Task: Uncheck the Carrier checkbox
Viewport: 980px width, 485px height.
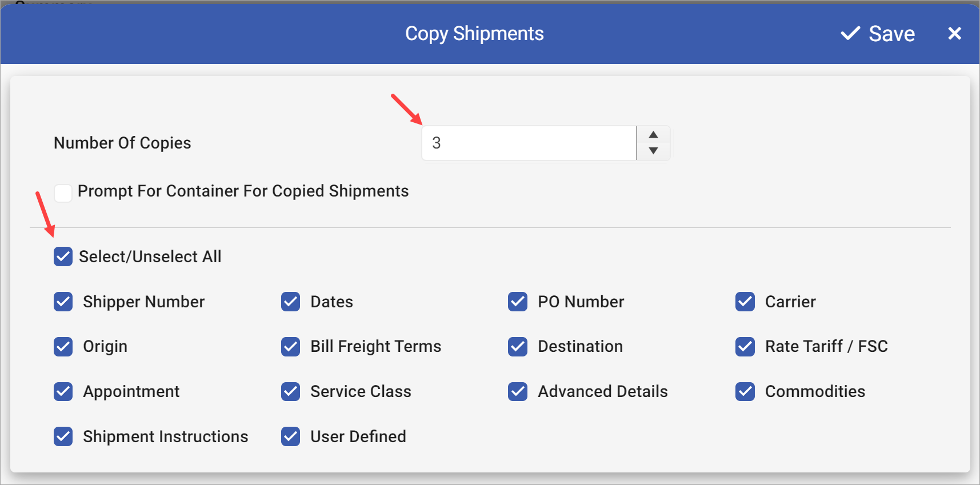Action: point(745,302)
